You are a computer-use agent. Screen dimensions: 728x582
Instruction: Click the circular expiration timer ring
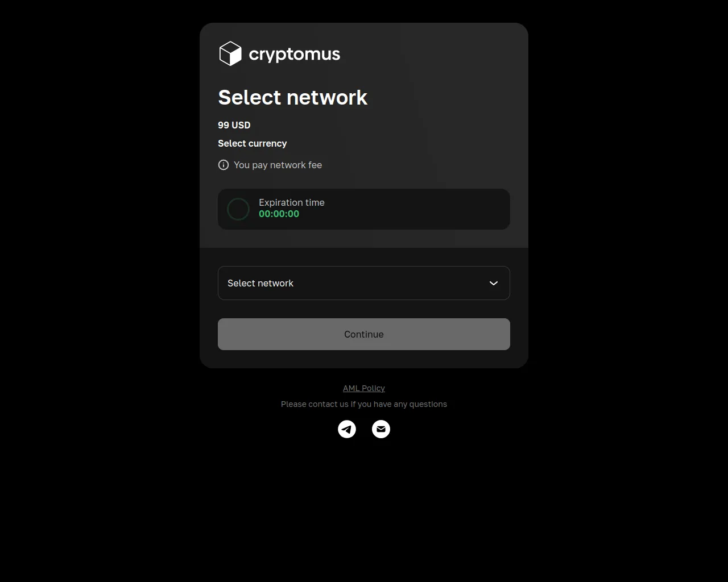(238, 209)
